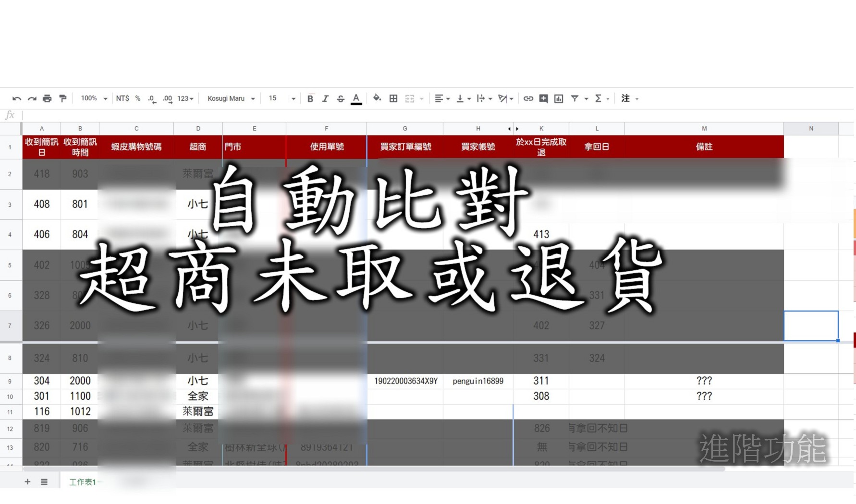Toggle strikethrough formatting
Viewport: 856px width, 504px height.
click(341, 98)
